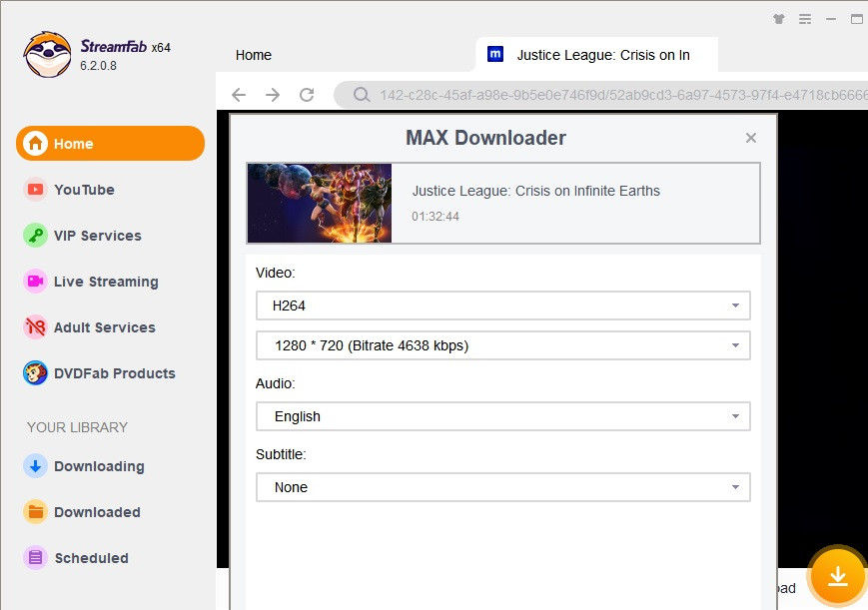Click the Live Streaming camera icon
The width and height of the screenshot is (868, 610).
point(35,282)
